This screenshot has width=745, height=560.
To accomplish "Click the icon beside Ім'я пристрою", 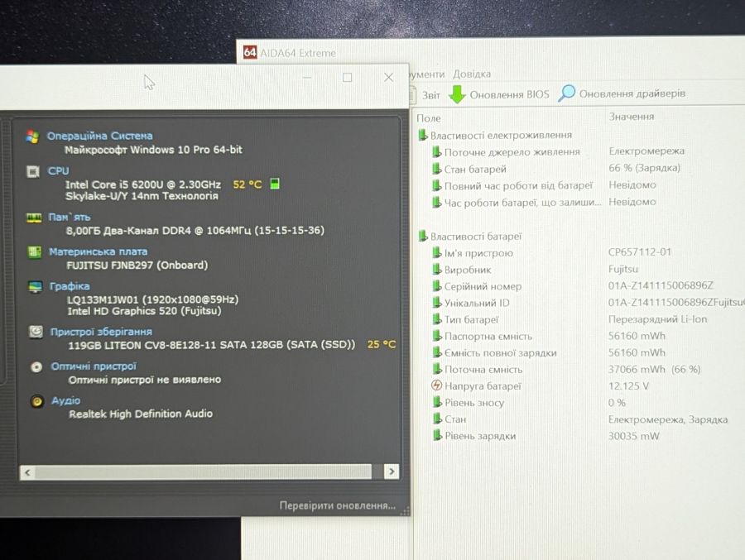I will pyautogui.click(x=436, y=252).
